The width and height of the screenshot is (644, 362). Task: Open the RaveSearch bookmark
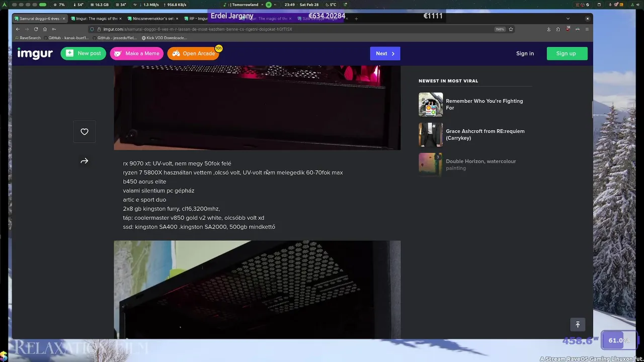pyautogui.click(x=28, y=38)
